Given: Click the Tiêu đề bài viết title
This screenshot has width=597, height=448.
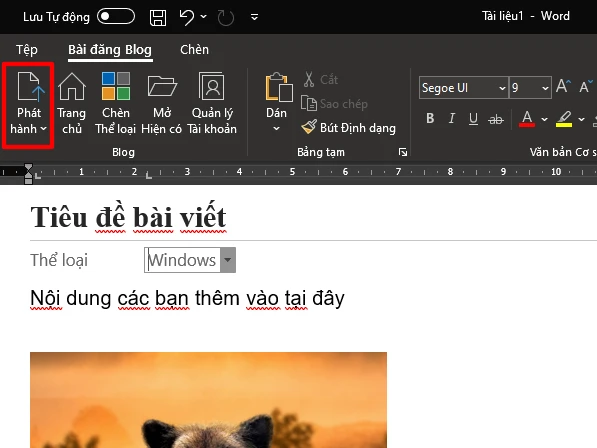Looking at the screenshot, I should 128,217.
